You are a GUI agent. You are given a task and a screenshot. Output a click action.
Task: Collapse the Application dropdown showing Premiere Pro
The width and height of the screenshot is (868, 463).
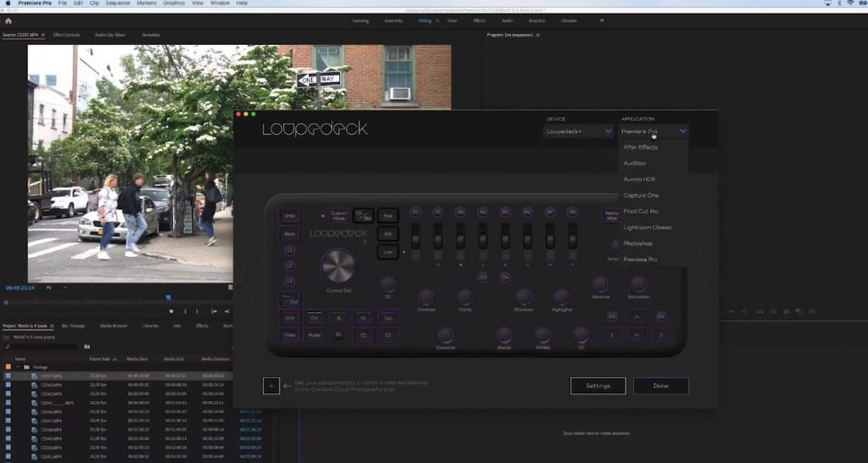click(x=654, y=131)
